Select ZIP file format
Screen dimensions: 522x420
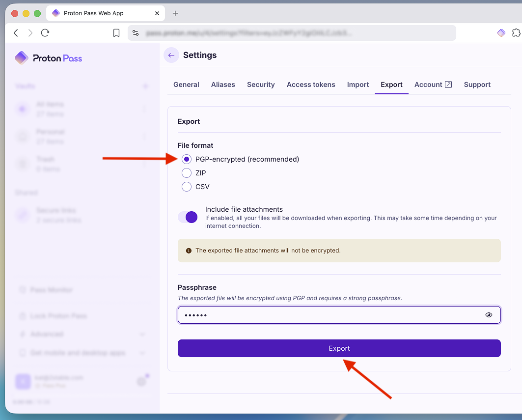(187, 173)
